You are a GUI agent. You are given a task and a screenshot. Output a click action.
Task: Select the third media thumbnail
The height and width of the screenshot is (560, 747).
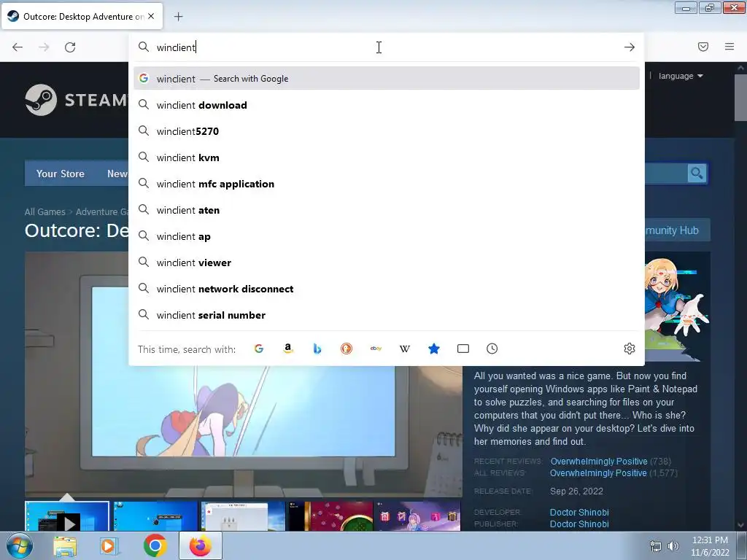243,516
